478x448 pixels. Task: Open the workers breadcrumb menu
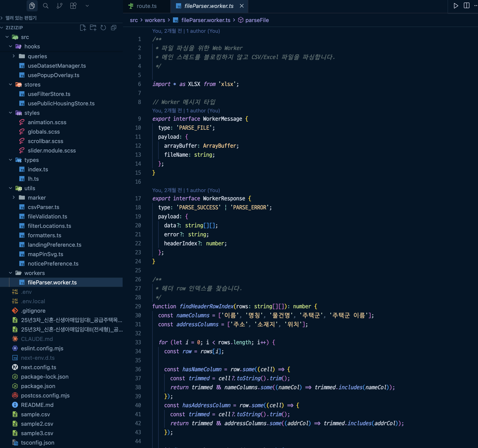tap(155, 20)
